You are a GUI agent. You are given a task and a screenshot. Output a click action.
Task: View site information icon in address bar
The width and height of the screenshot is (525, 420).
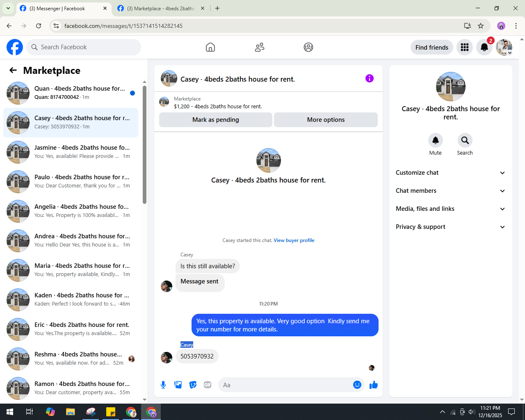(56, 26)
